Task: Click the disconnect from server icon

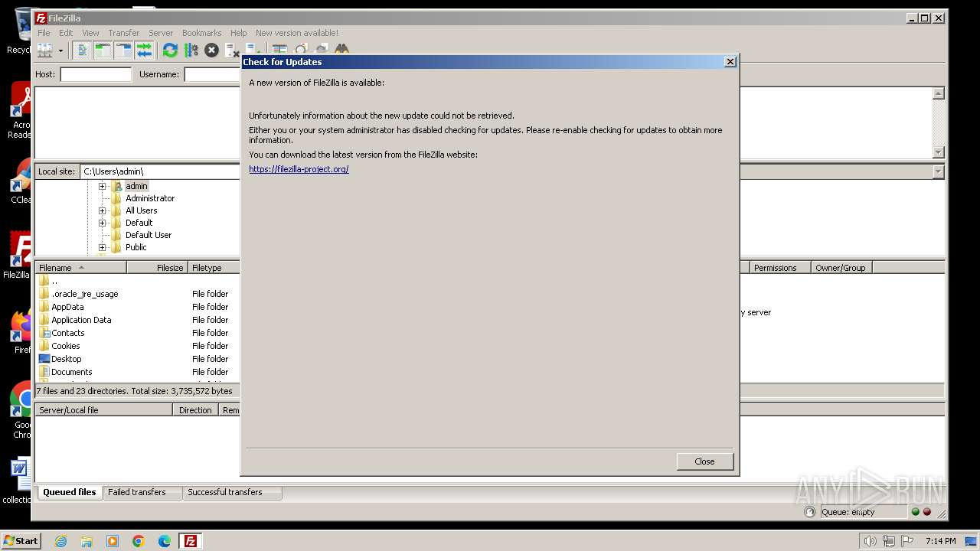Action: [232, 51]
